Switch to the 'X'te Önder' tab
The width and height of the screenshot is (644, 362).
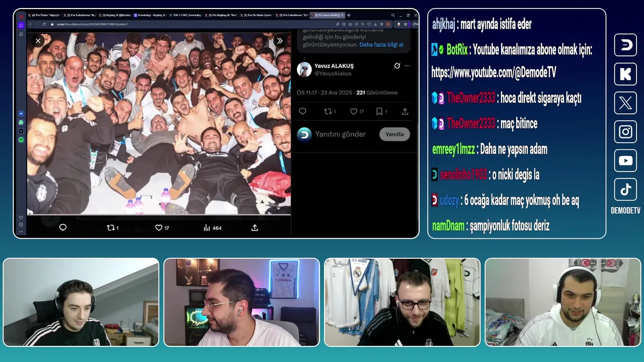[x=44, y=15]
